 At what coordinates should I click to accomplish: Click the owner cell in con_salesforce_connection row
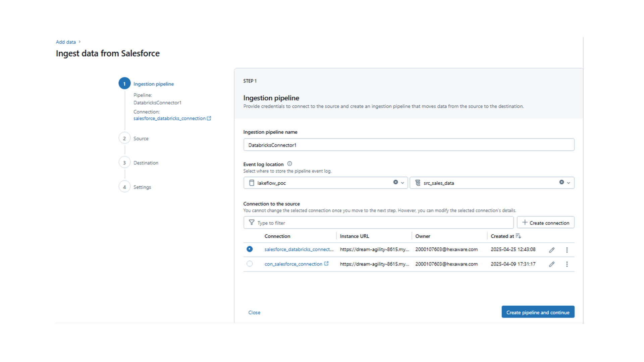[x=446, y=264]
